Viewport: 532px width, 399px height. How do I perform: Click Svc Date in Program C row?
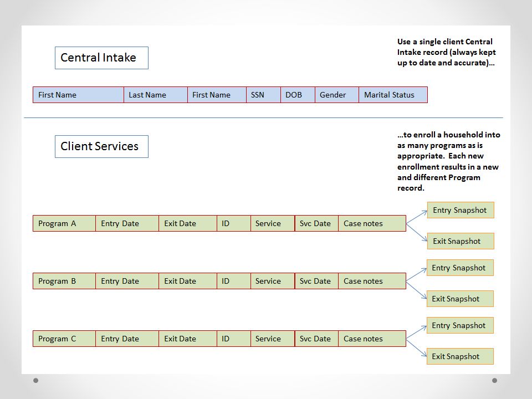pos(316,339)
